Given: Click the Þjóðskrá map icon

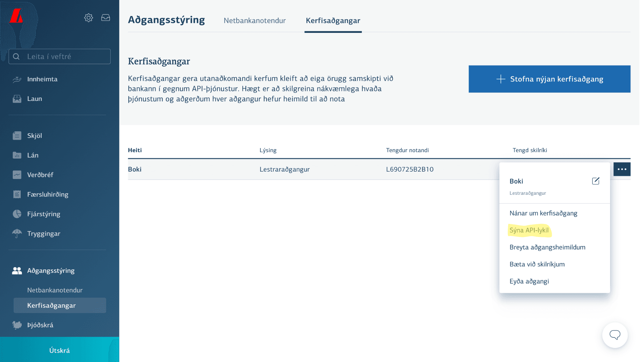Looking at the screenshot, I should 17,325.
